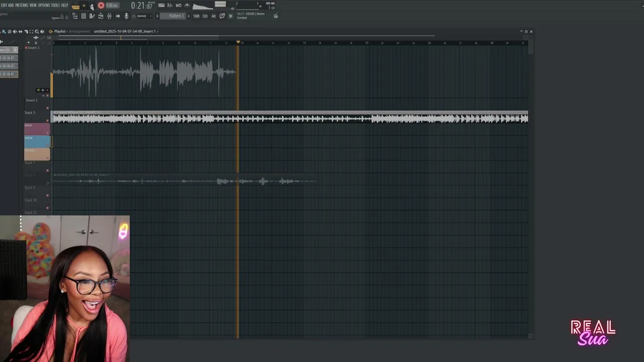The height and width of the screenshot is (362, 644).
Task: Select the slip arrows tool in Playlist toolbar
Action: click(x=20, y=31)
